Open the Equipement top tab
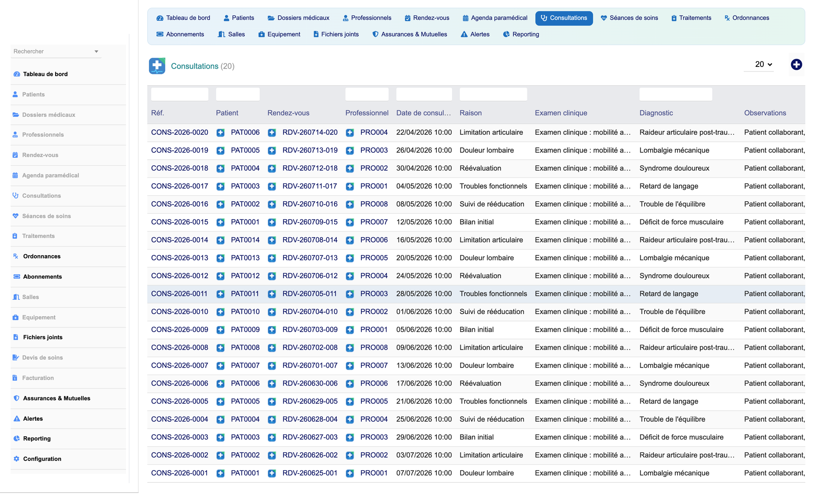Viewport: 814px width, 504px height. coord(279,34)
